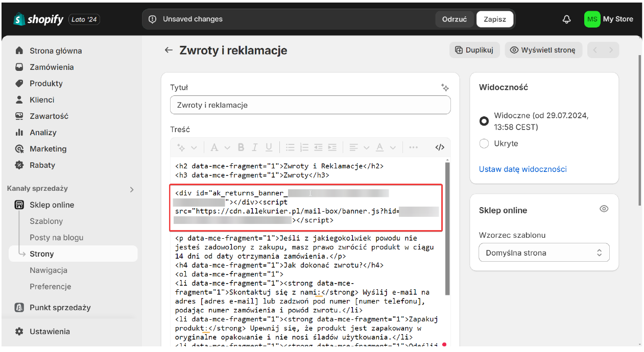The height and width of the screenshot is (352, 644).
Task: Click the AI sparkle icon beside Tytuł
Action: coord(445,87)
